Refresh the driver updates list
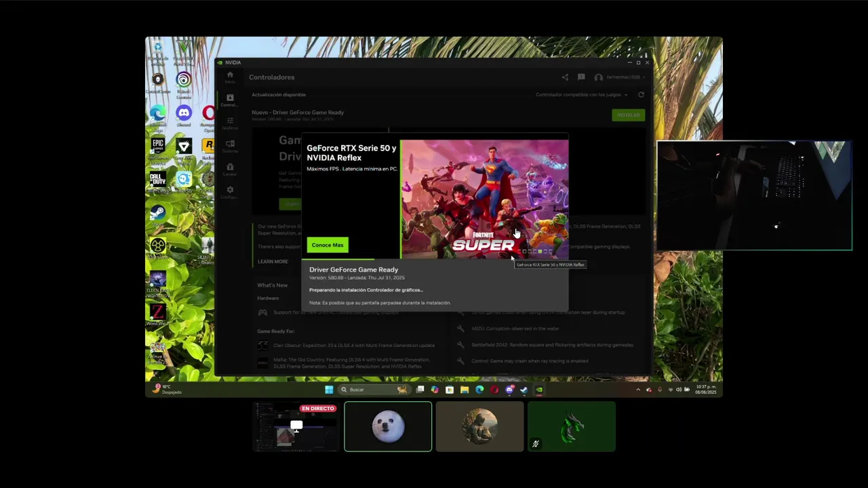The width and height of the screenshot is (868, 488). pyautogui.click(x=641, y=95)
